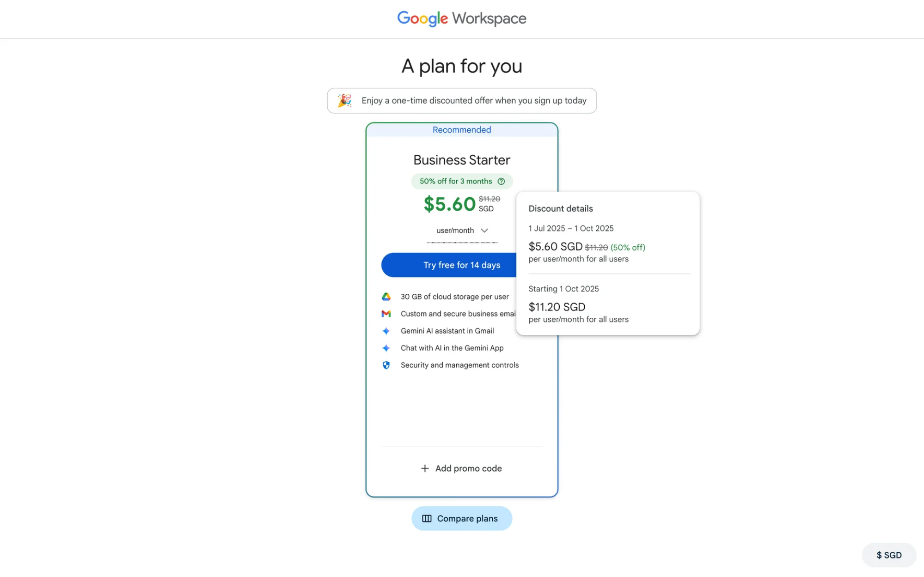Click the party popper emoji icon

click(x=344, y=100)
